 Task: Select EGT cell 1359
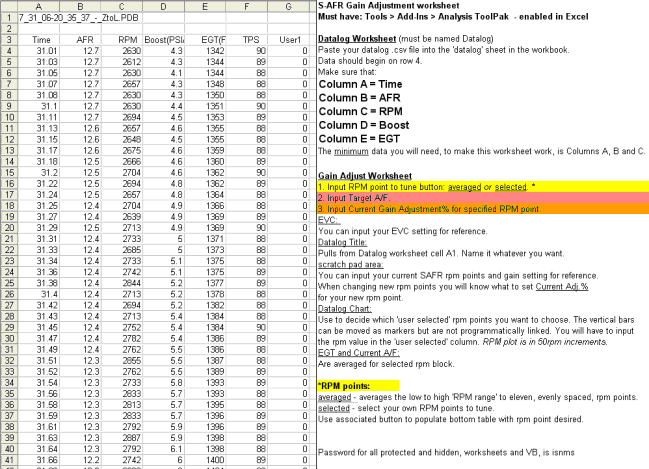[205, 150]
